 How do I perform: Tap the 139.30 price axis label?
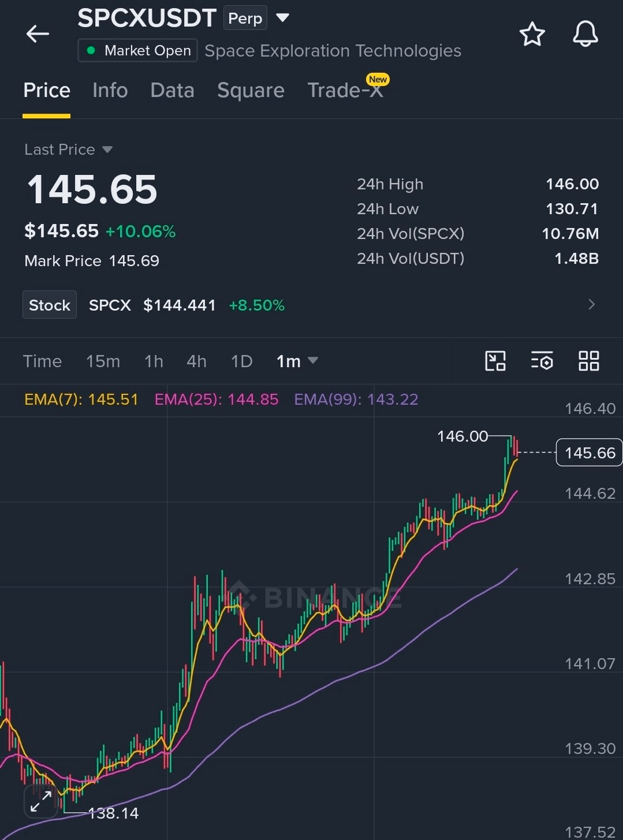[x=590, y=749]
